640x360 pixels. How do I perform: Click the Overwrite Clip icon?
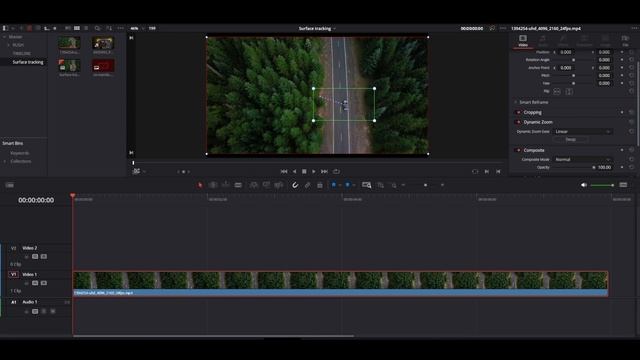pyautogui.click(x=266, y=185)
